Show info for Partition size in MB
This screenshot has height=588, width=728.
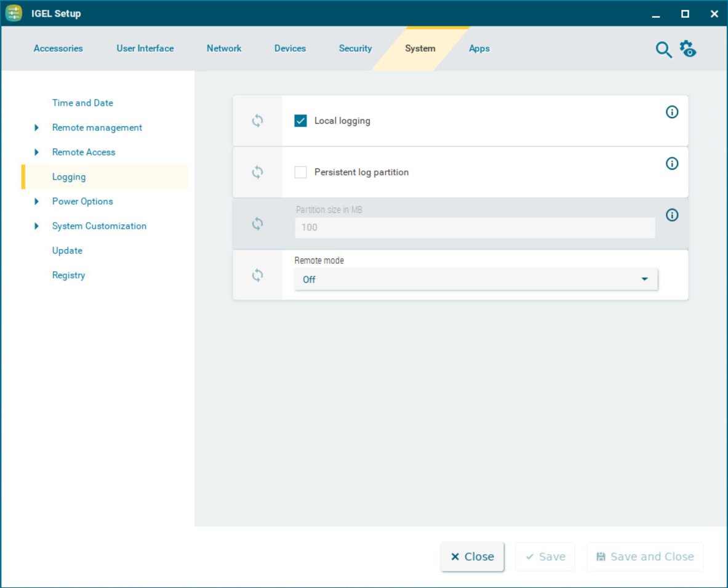[672, 215]
